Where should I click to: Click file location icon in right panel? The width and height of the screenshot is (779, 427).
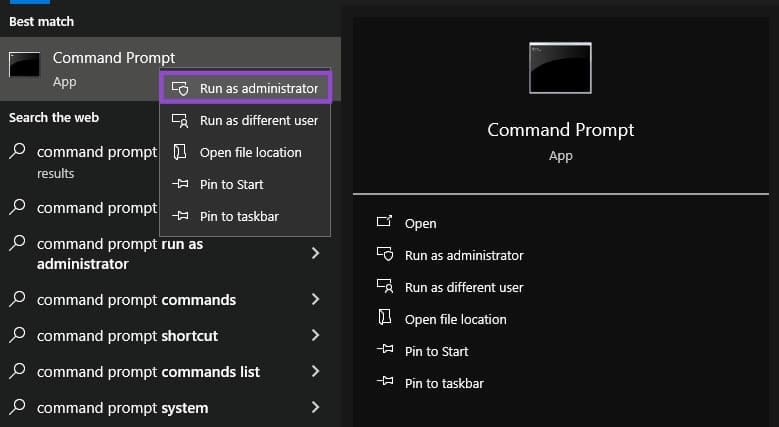pyautogui.click(x=385, y=317)
